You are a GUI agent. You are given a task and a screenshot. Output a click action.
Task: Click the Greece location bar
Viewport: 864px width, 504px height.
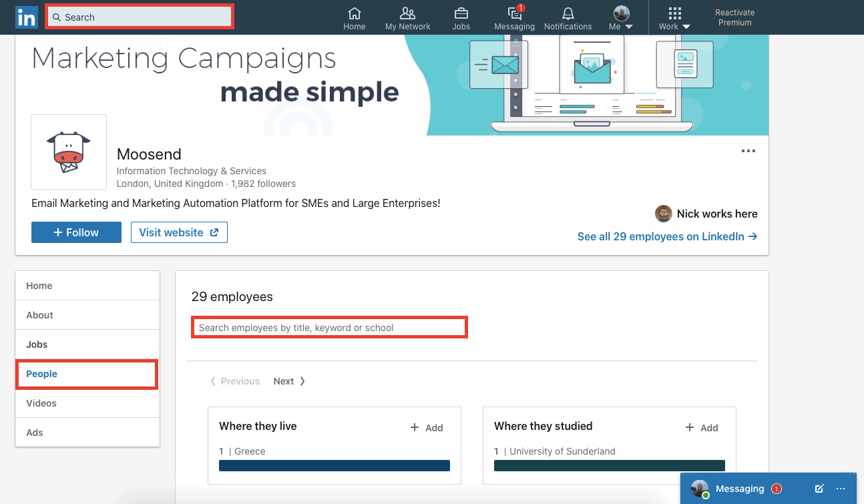334,465
